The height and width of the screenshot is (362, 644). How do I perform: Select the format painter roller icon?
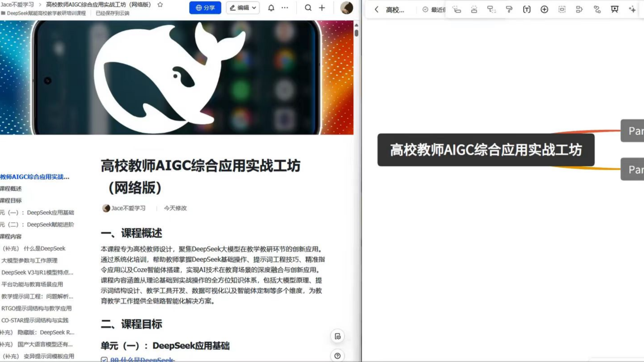click(x=509, y=9)
